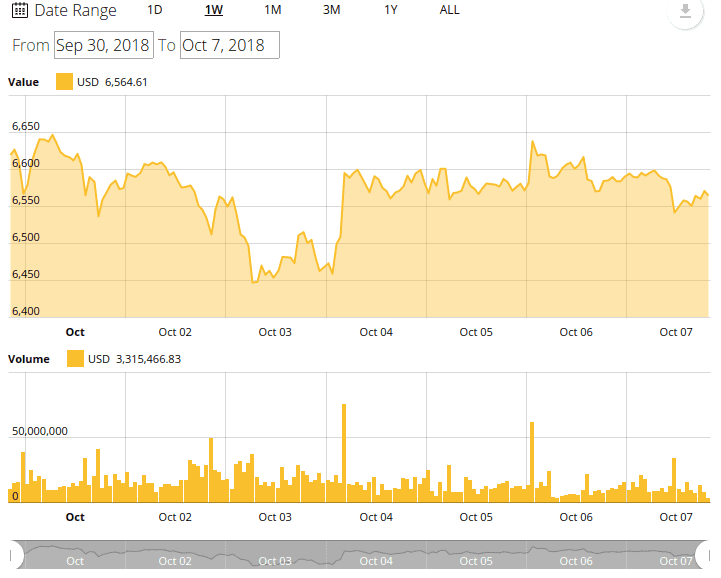This screenshot has height=578, width=721.
Task: Click the Date Range heading
Action: click(x=75, y=10)
